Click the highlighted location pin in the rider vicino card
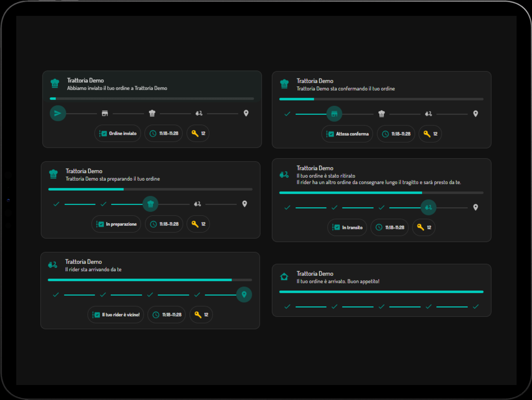The width and height of the screenshot is (532, 400). tap(244, 295)
